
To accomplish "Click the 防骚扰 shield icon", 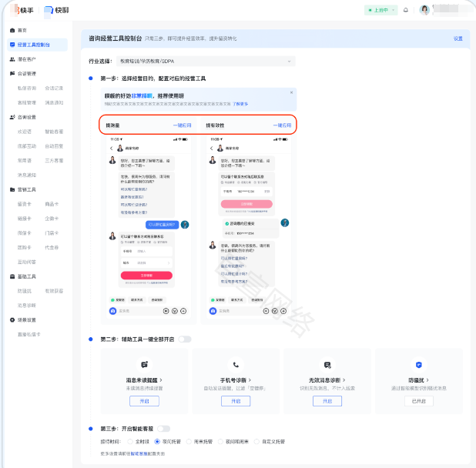I will pos(418,365).
